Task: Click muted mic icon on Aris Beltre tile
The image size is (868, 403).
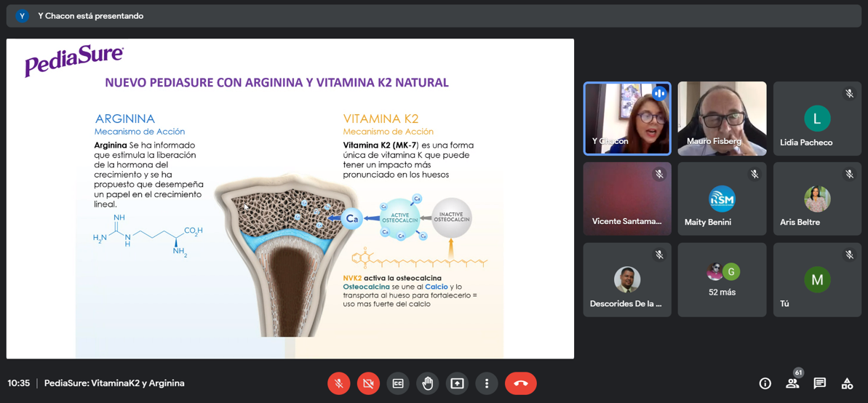Action: 849,174
